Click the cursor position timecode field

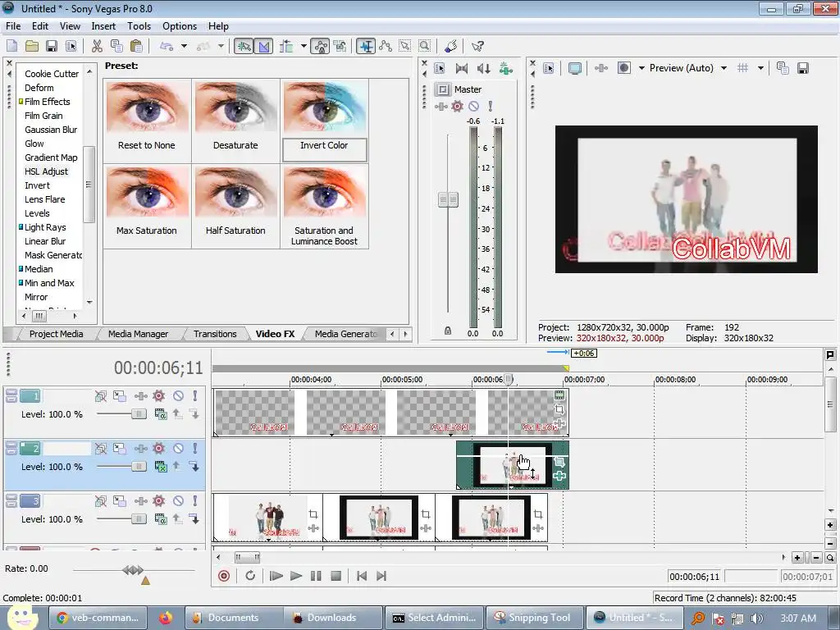pyautogui.click(x=694, y=577)
